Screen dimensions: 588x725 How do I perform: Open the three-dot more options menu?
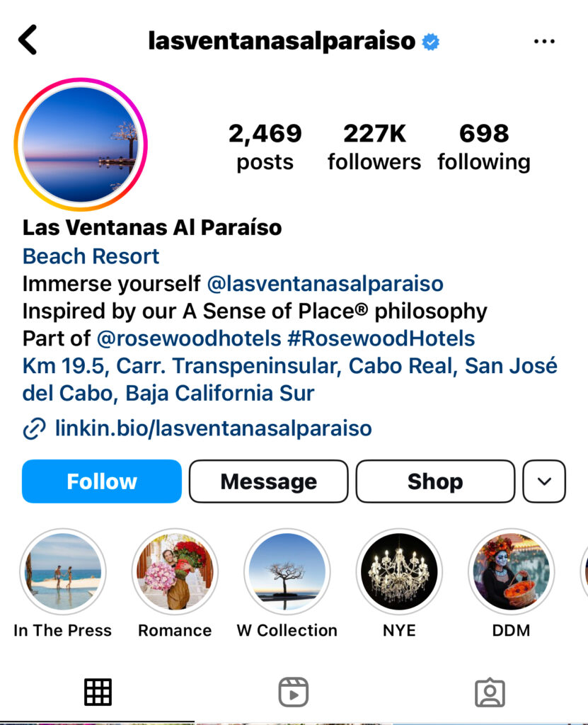pyautogui.click(x=544, y=41)
